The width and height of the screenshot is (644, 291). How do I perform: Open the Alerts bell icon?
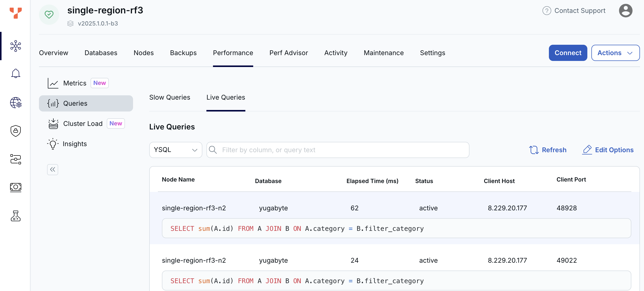(x=15, y=73)
